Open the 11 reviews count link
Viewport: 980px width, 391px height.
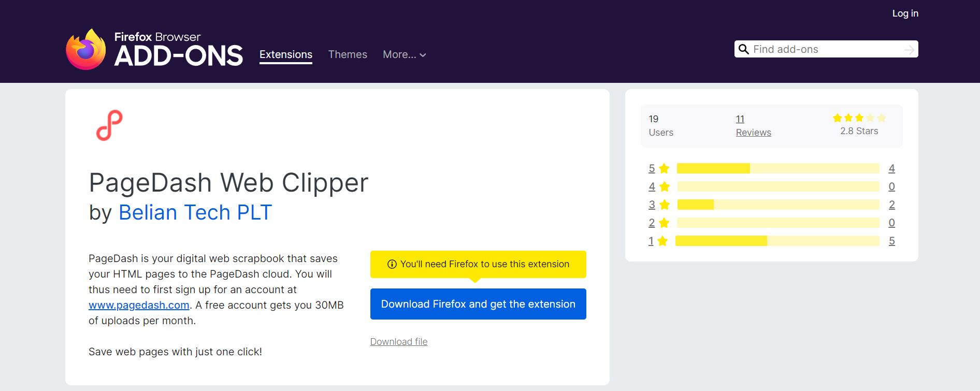click(740, 119)
